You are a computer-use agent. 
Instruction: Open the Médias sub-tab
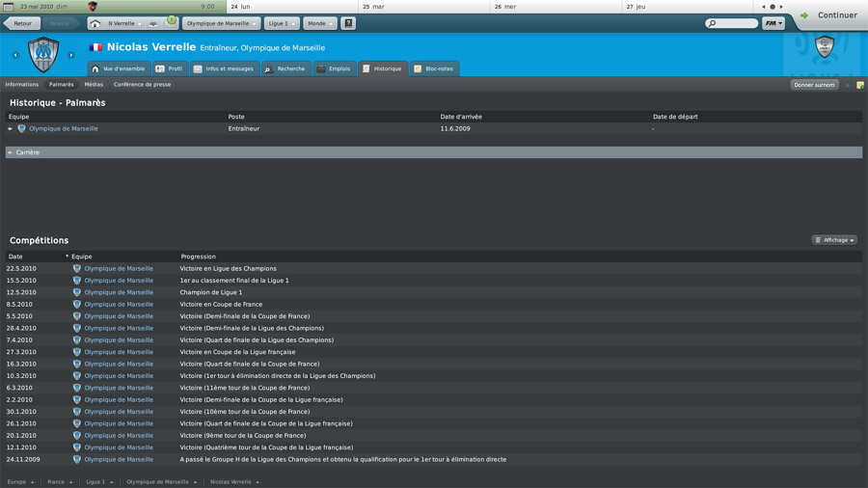(94, 85)
